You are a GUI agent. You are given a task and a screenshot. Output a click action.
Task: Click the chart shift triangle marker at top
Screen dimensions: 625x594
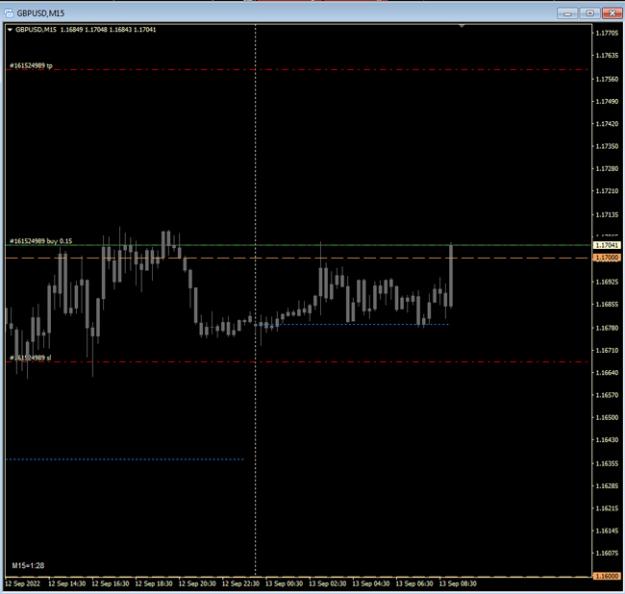462,26
